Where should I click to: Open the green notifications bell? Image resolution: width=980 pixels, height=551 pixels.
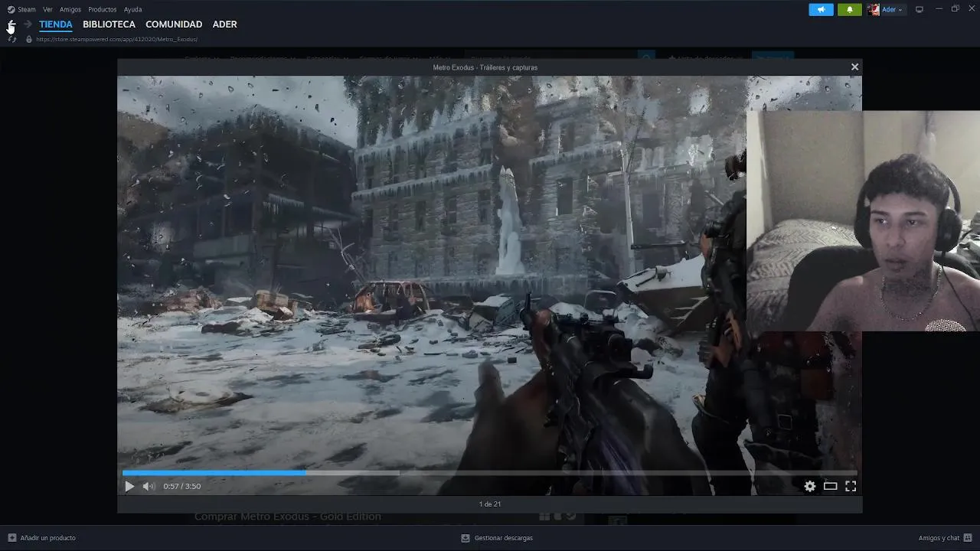pos(849,9)
